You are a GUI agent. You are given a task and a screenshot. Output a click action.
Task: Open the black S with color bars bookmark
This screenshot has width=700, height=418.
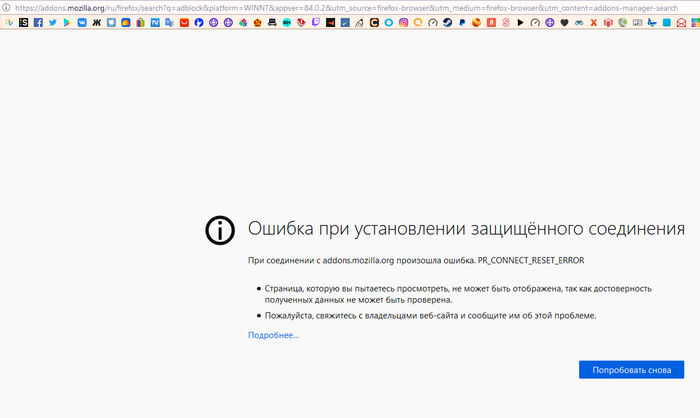coord(24,22)
